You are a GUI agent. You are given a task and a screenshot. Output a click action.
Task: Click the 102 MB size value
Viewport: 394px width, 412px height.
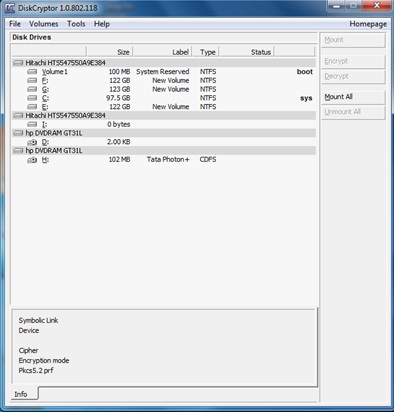pos(119,159)
